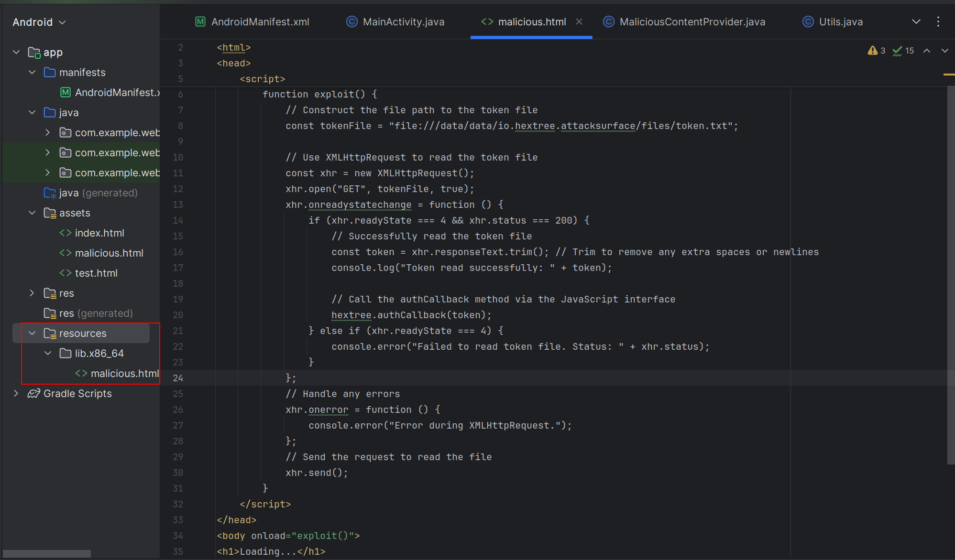Click xhr.send() code line

[x=317, y=473]
